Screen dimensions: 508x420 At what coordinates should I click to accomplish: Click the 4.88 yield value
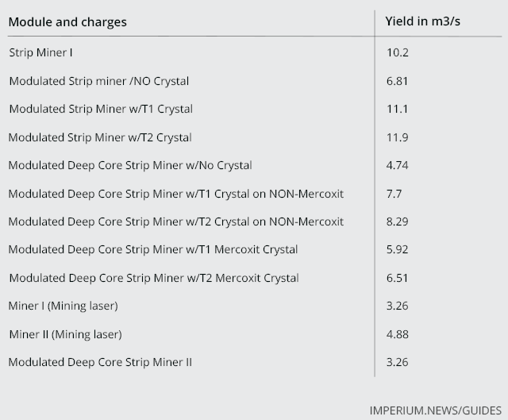click(x=397, y=334)
